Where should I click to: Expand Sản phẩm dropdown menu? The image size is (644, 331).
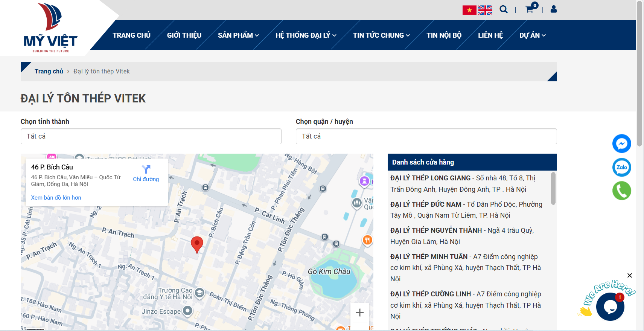tap(238, 35)
